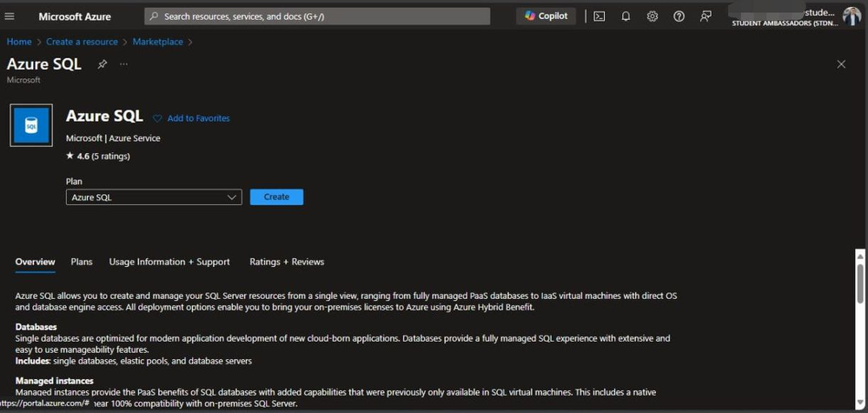Pin Azure SQL page to dashboard

click(102, 64)
